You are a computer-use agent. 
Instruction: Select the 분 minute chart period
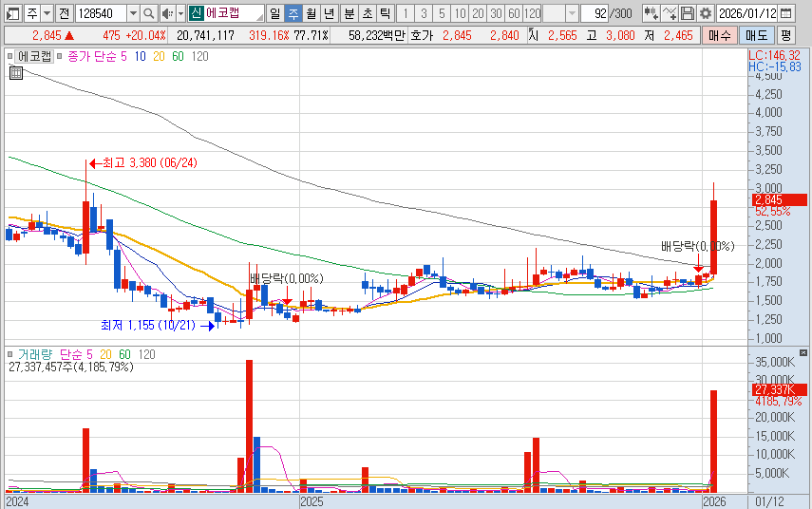[349, 13]
